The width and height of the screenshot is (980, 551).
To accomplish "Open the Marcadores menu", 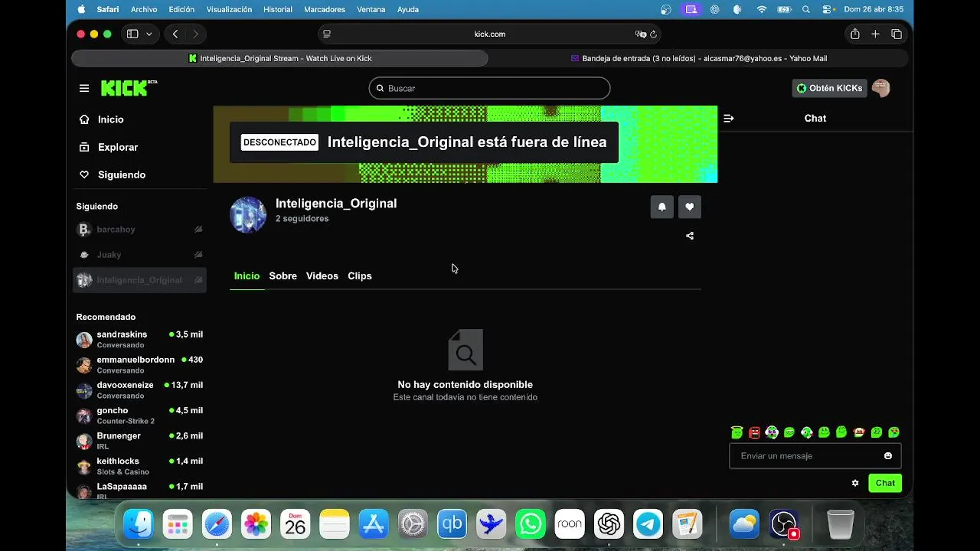I will coord(325,9).
